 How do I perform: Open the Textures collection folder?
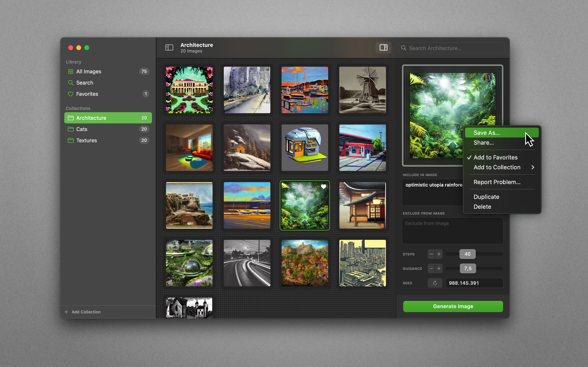(86, 140)
